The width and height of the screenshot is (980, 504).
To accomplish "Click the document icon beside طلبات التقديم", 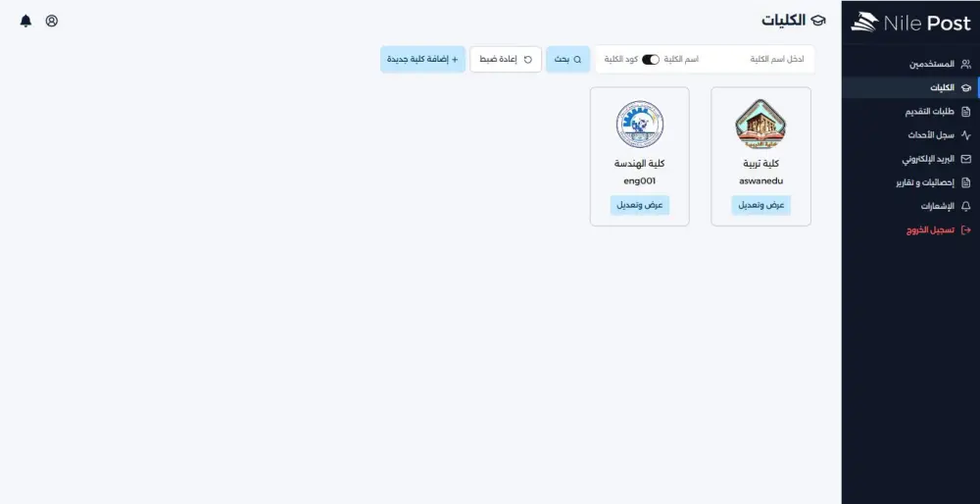I will pyautogui.click(x=965, y=112).
